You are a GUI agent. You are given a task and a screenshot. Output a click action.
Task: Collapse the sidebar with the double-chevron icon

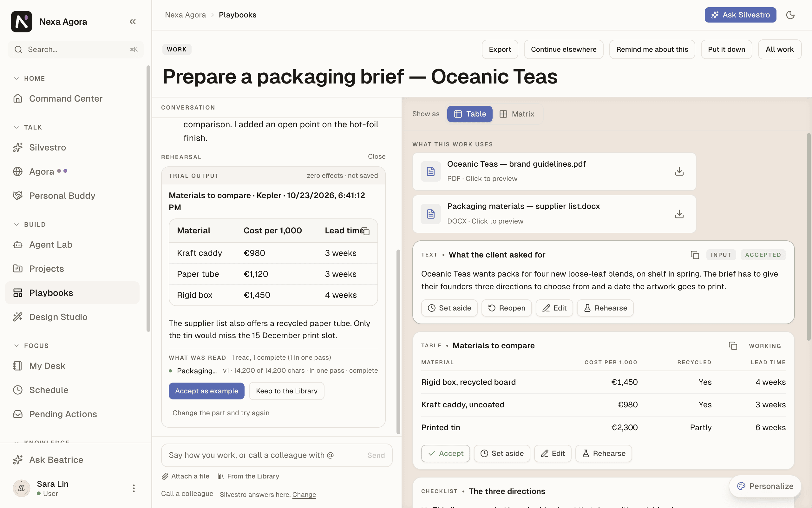coord(133,22)
